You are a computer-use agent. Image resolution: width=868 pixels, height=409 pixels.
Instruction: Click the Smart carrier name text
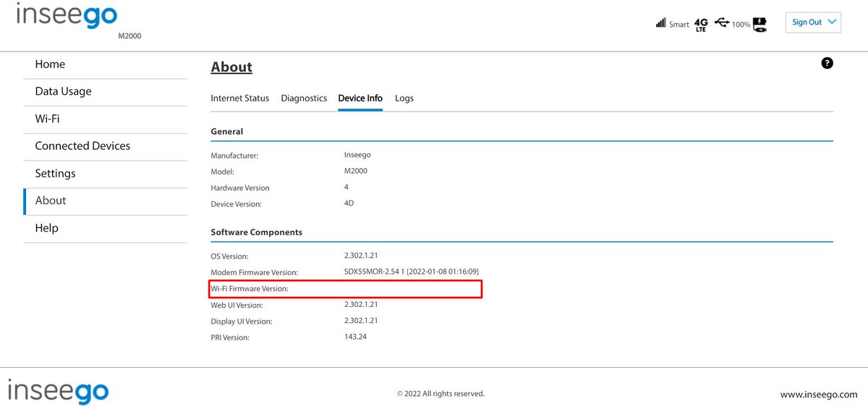pyautogui.click(x=678, y=25)
